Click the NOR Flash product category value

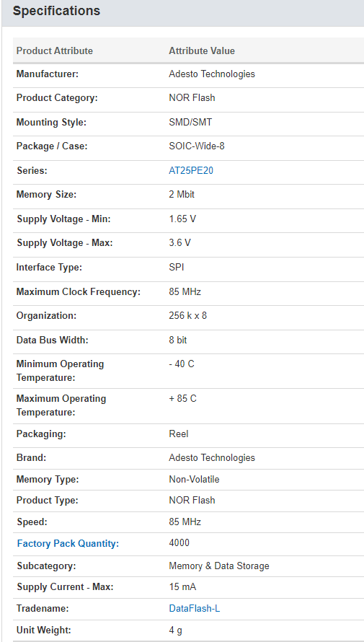(192, 98)
